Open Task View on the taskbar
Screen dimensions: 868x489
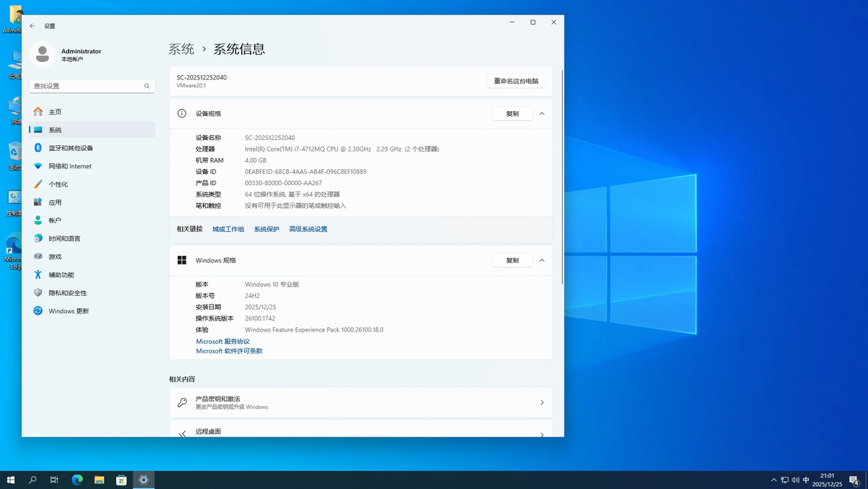(x=54, y=480)
